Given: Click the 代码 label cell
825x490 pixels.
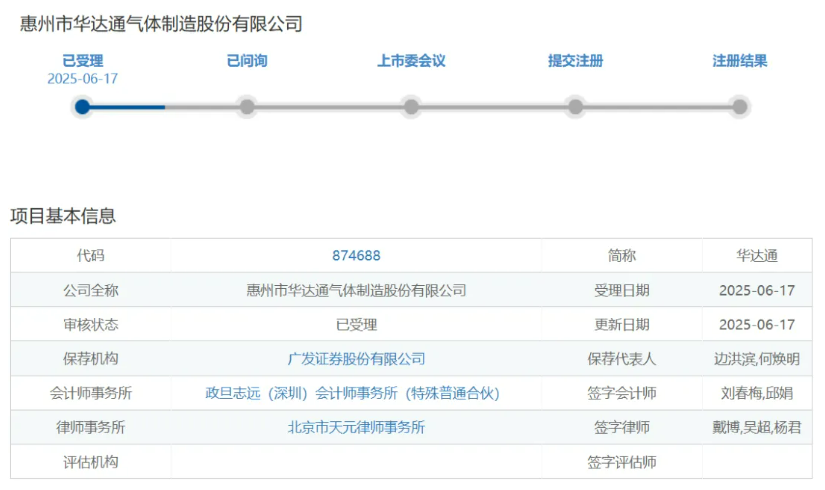Looking at the screenshot, I should (x=90, y=256).
